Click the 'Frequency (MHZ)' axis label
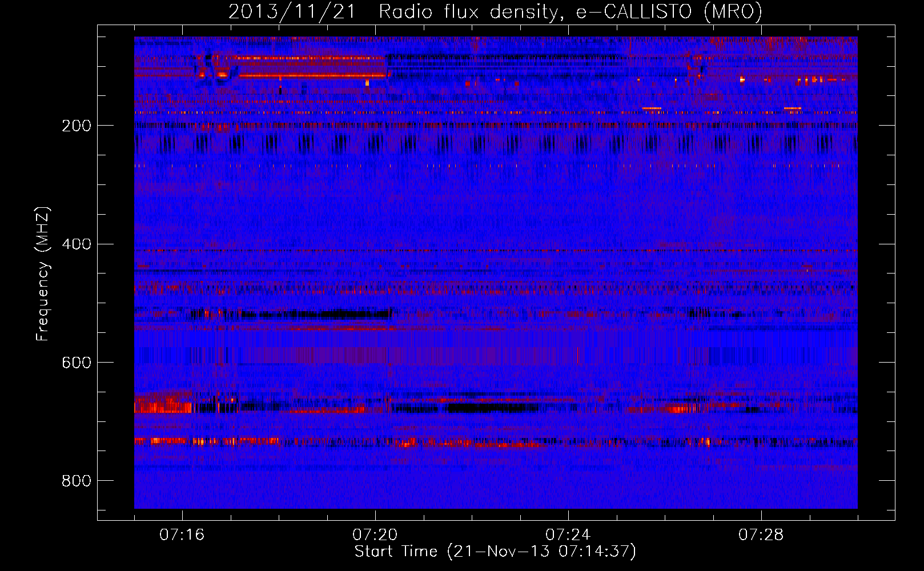The width and height of the screenshot is (924, 571). (43, 274)
